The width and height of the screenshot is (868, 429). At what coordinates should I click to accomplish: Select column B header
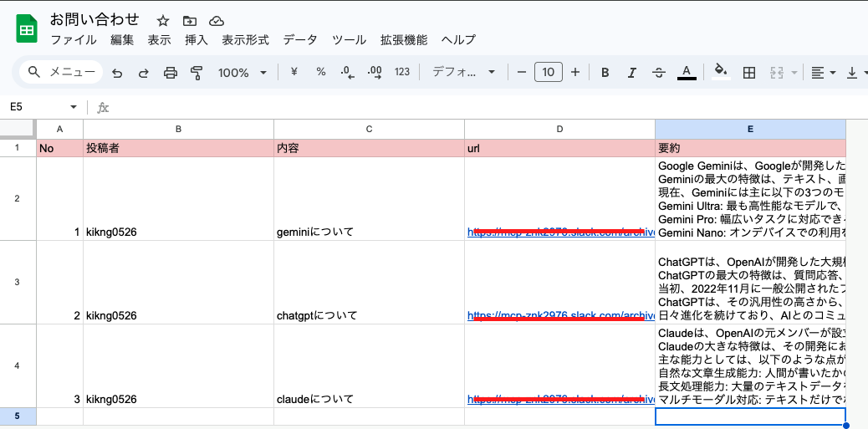point(178,129)
